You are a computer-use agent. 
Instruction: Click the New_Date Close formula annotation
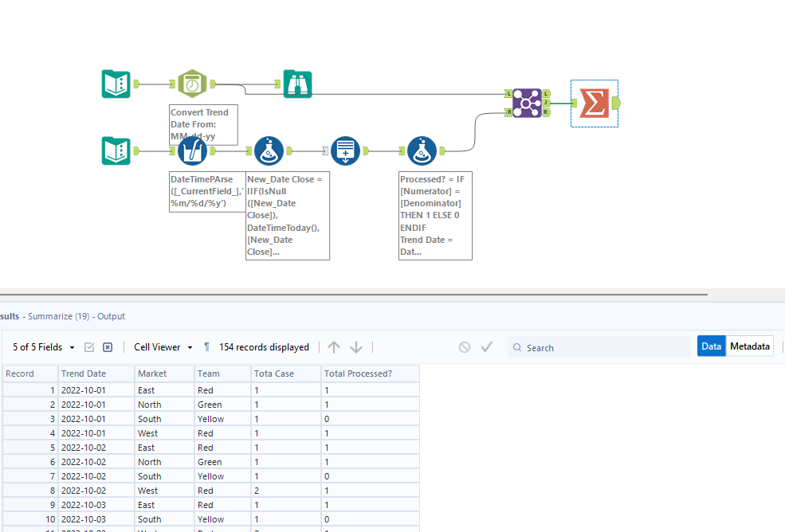click(x=288, y=216)
